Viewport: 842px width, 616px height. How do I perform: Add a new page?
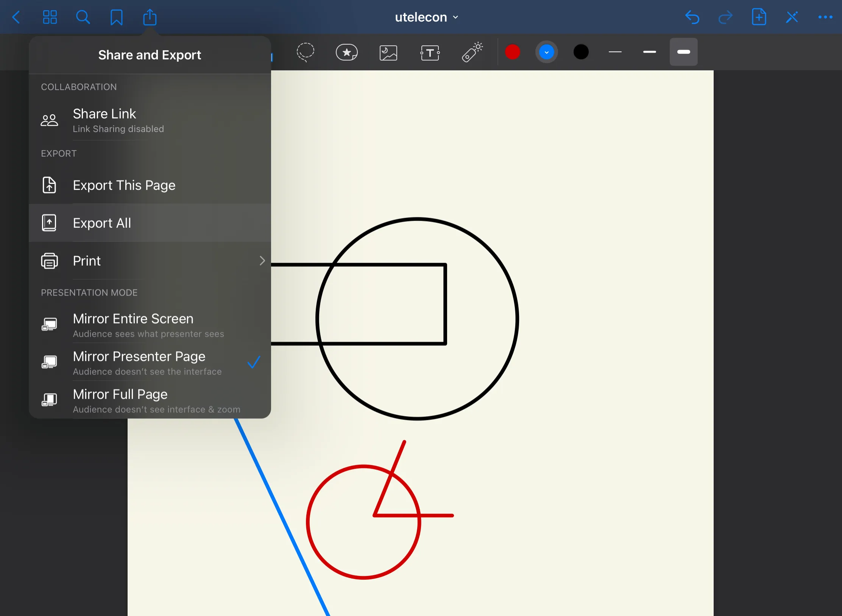click(759, 17)
